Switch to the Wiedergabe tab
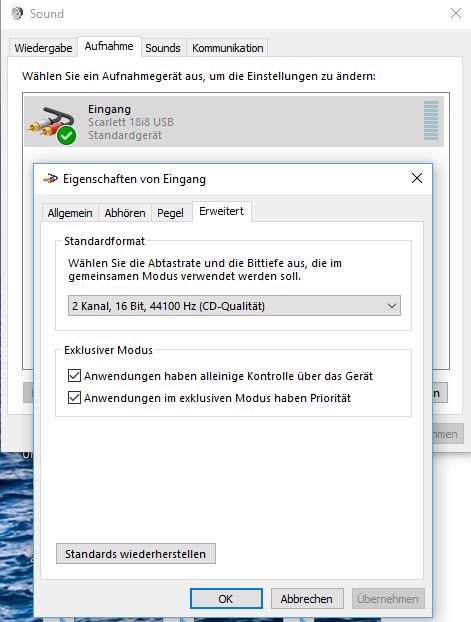The height and width of the screenshot is (622, 471). pos(43,48)
